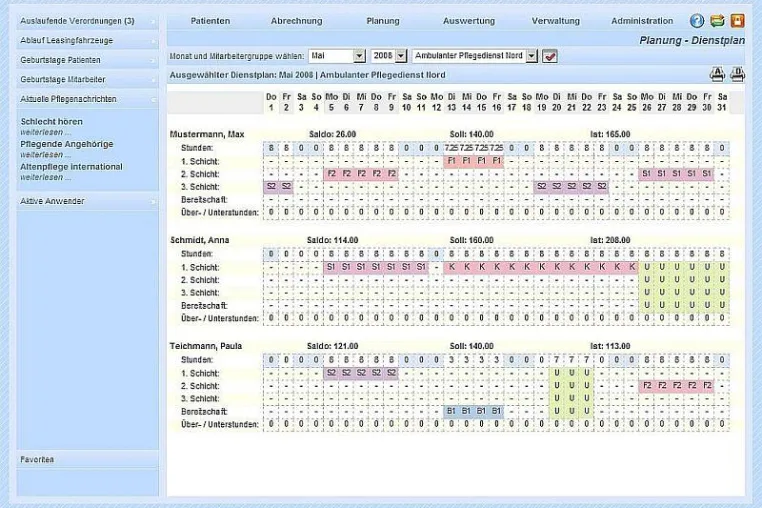The image size is (762, 508).
Task: Expand the Aktive Anwender panel
Action: (87, 201)
